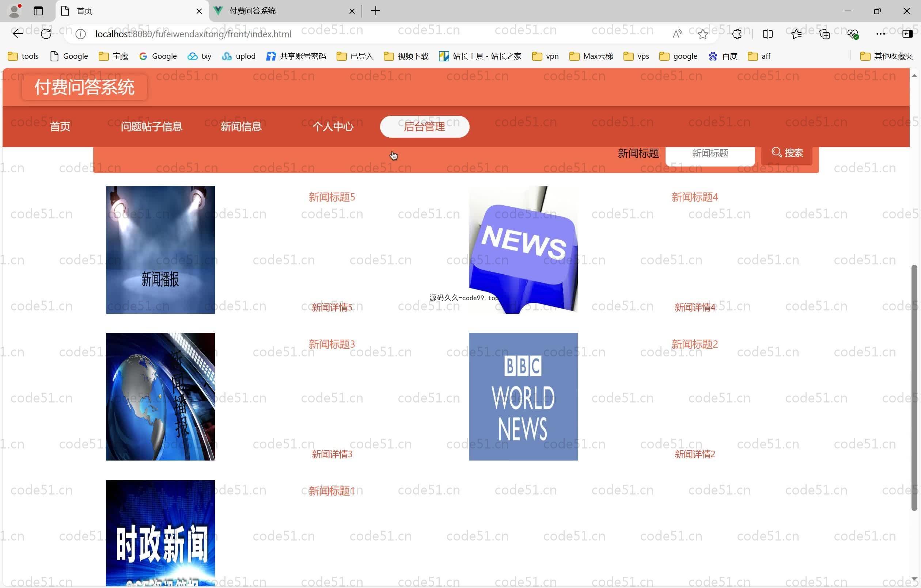Open collections icon
Viewport: 921px width, 588px height.
825,34
